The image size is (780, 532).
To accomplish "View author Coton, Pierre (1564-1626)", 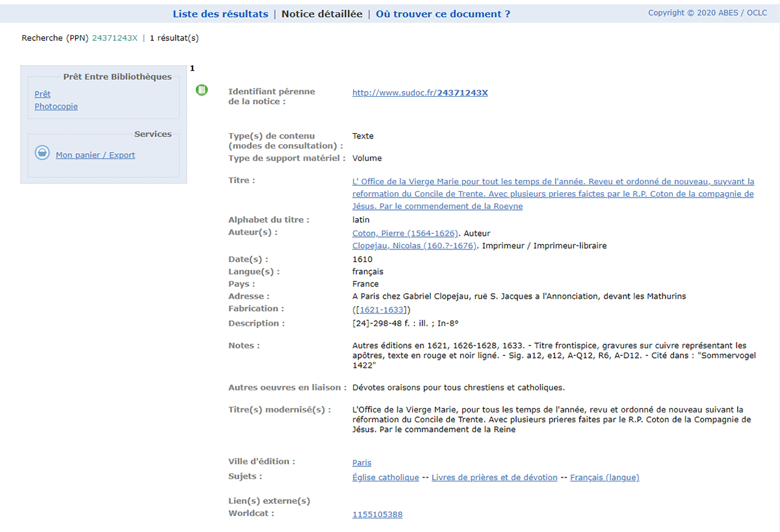I will click(406, 233).
